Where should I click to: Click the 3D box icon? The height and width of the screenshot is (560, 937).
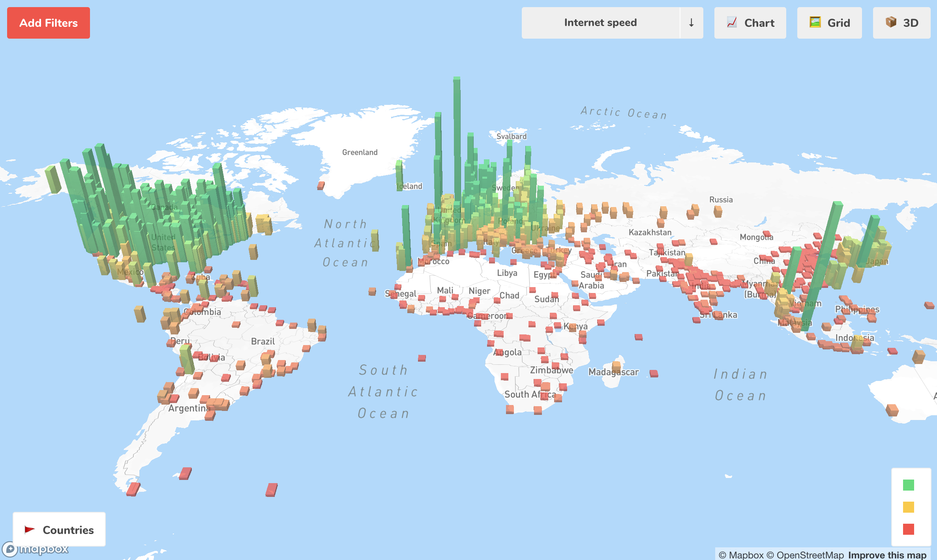pos(891,22)
